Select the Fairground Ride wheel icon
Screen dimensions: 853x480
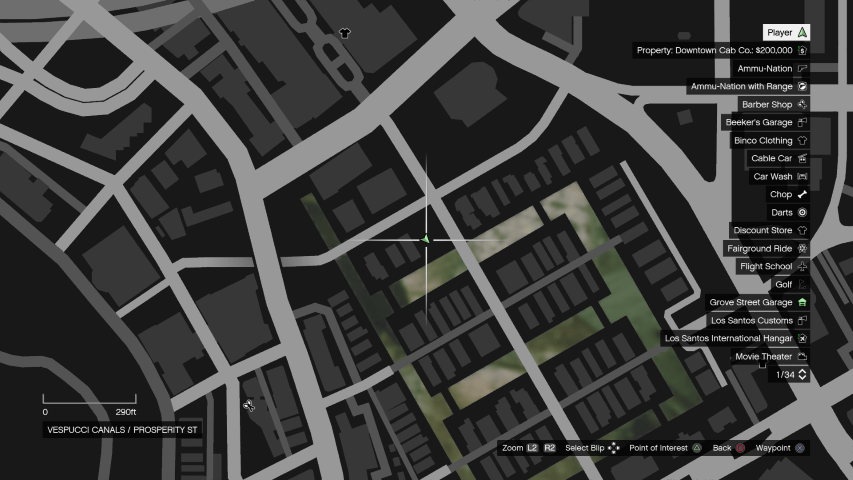pyautogui.click(x=802, y=249)
